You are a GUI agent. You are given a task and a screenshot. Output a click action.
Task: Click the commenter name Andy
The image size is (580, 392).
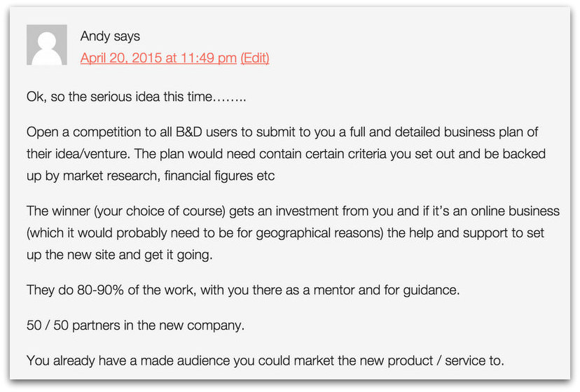click(x=95, y=36)
